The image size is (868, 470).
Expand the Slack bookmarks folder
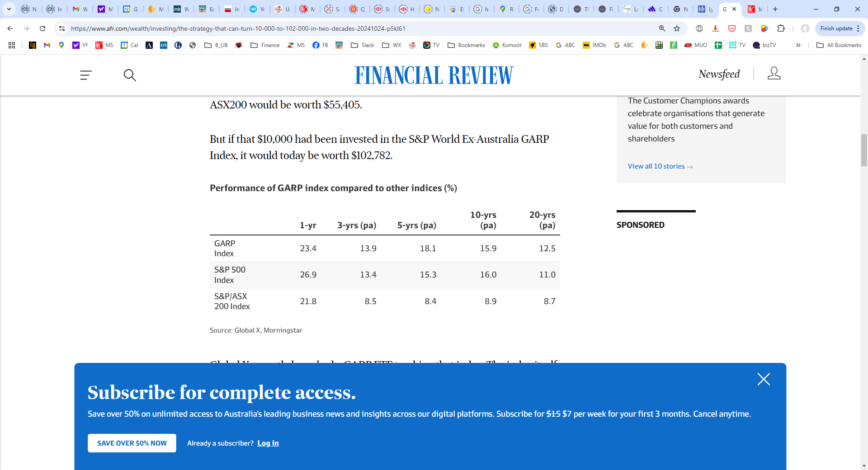point(363,45)
